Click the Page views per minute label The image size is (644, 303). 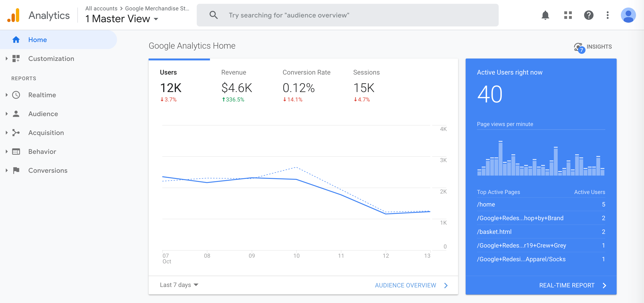pyautogui.click(x=505, y=124)
